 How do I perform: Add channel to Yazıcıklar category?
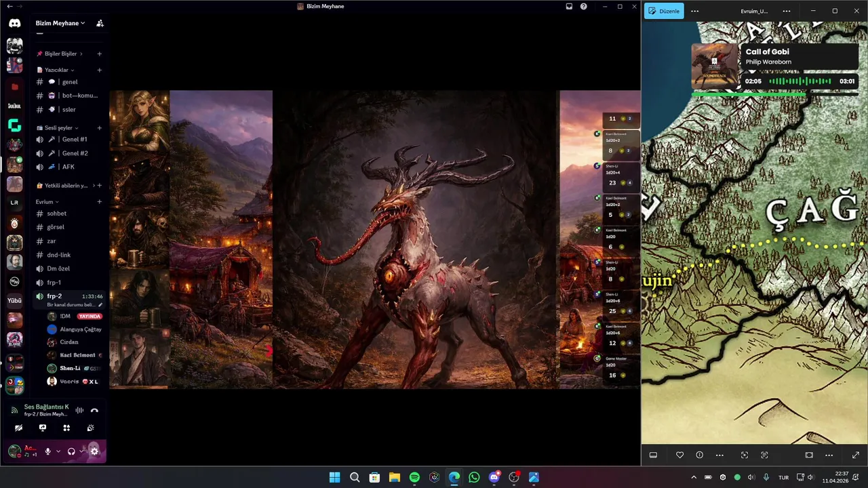click(x=100, y=70)
